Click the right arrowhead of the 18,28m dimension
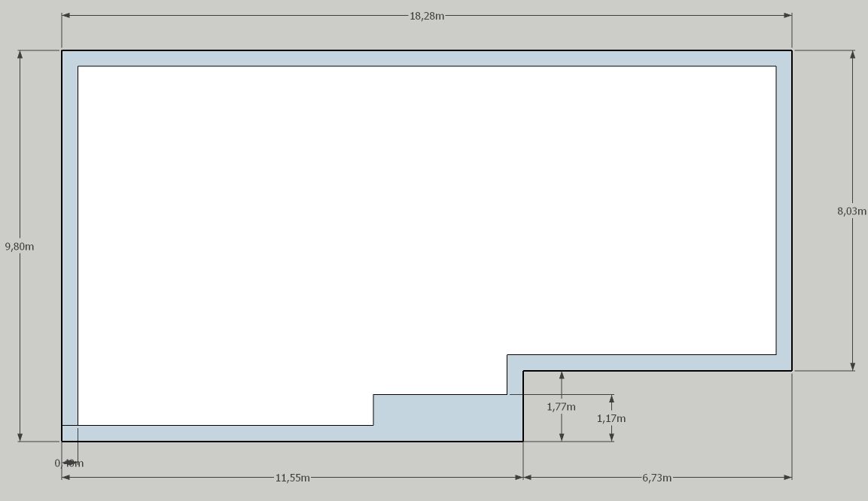Viewport: 868px width, 501px height. click(x=788, y=16)
